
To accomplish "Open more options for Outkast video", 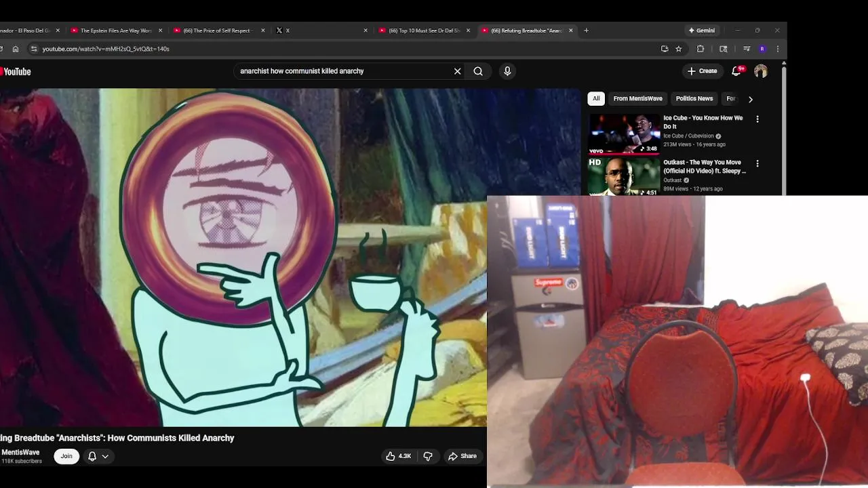I will coord(757,163).
